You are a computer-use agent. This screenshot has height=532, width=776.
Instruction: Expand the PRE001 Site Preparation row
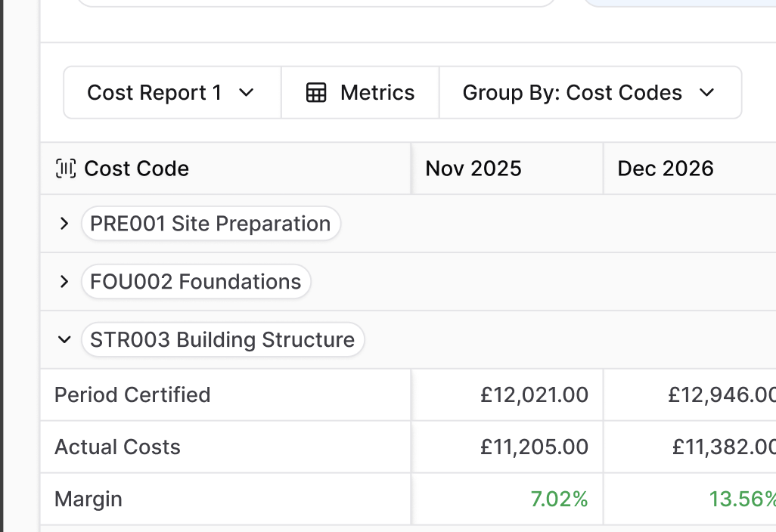click(64, 224)
